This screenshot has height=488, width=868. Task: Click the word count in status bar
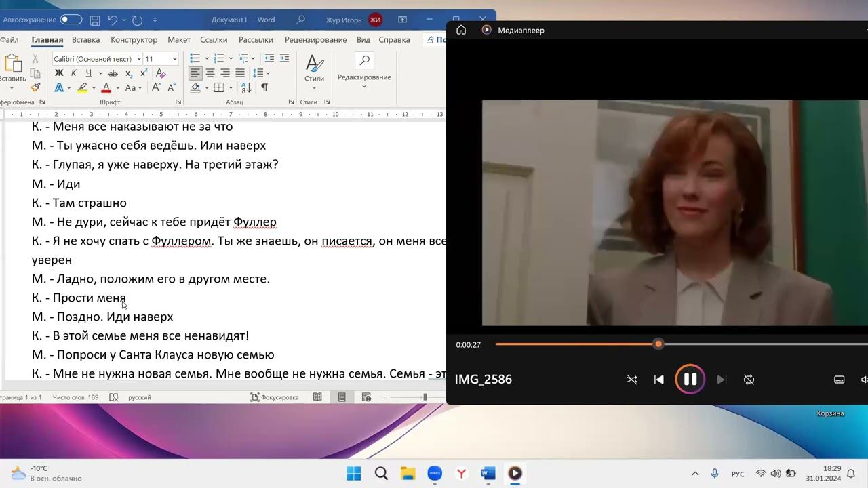tap(75, 397)
